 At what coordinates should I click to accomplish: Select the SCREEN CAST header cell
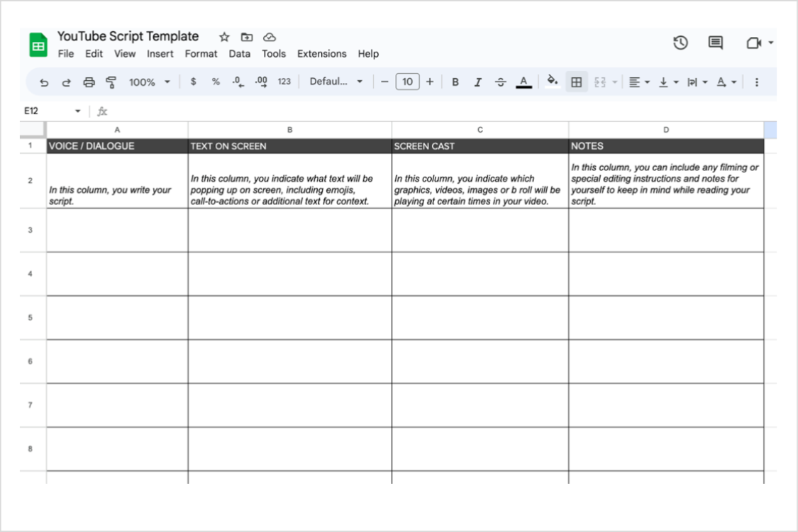(x=480, y=146)
